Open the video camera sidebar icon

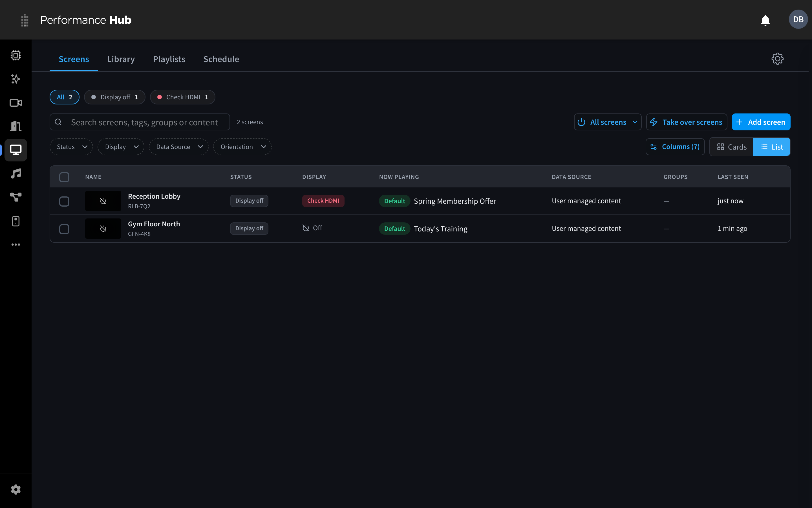[x=16, y=102]
